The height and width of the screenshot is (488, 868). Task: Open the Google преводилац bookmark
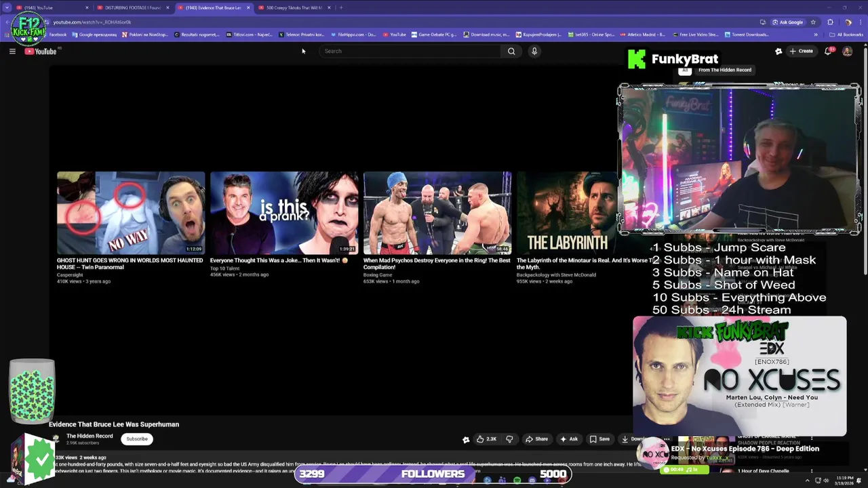pos(94,35)
